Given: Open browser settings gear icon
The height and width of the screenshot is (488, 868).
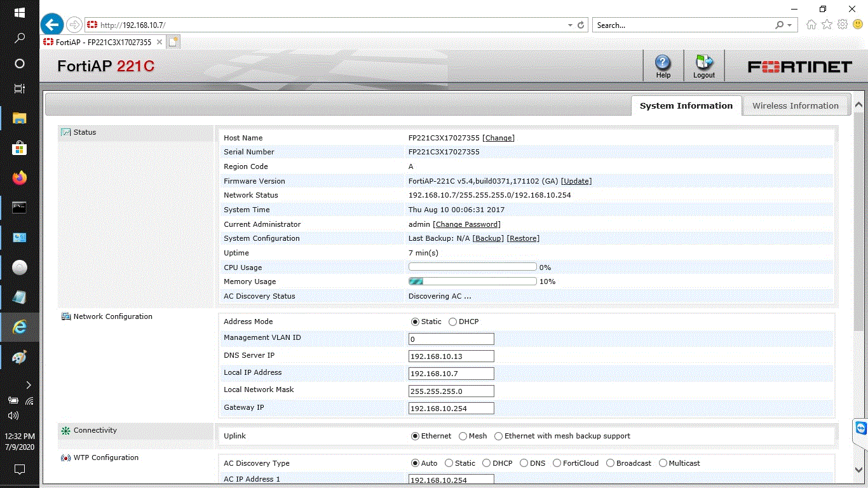Looking at the screenshot, I should [843, 25].
